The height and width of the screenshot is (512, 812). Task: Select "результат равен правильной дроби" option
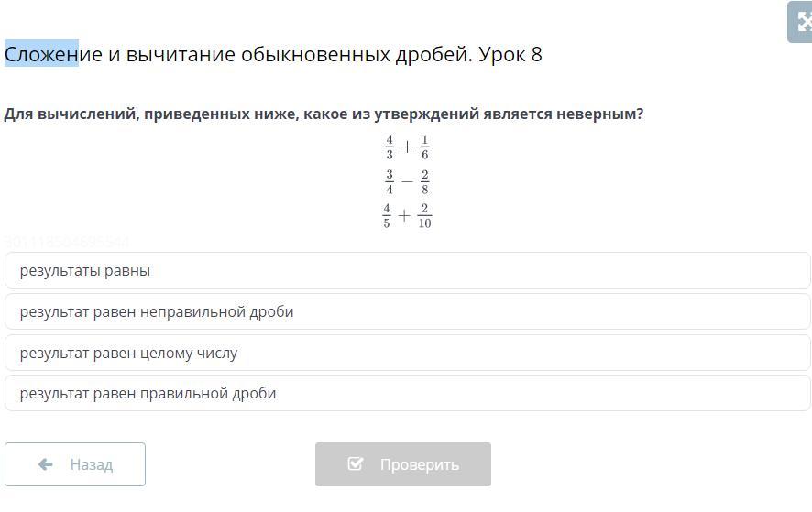(148, 394)
